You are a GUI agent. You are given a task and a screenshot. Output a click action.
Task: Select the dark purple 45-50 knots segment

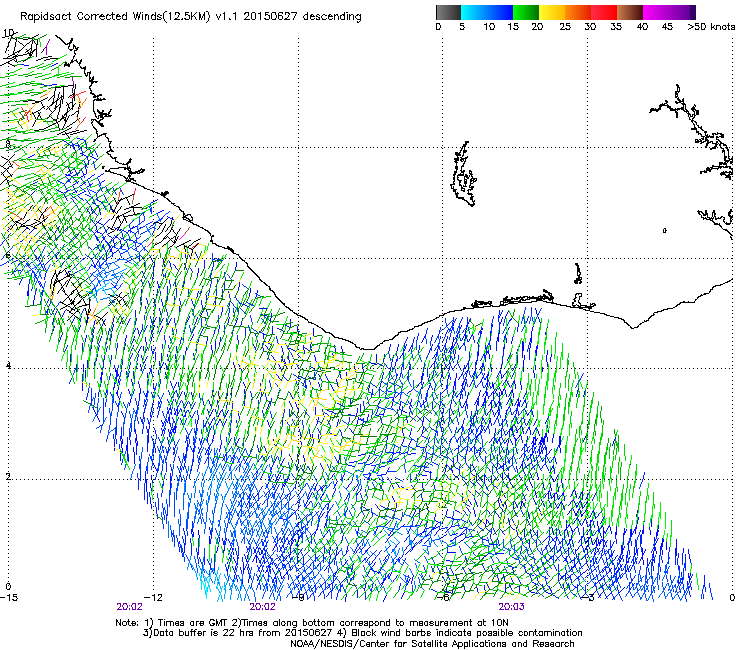[x=682, y=12]
